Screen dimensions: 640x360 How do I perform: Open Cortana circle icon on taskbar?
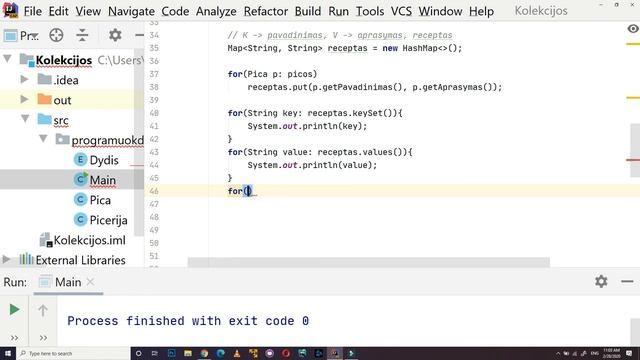138,353
